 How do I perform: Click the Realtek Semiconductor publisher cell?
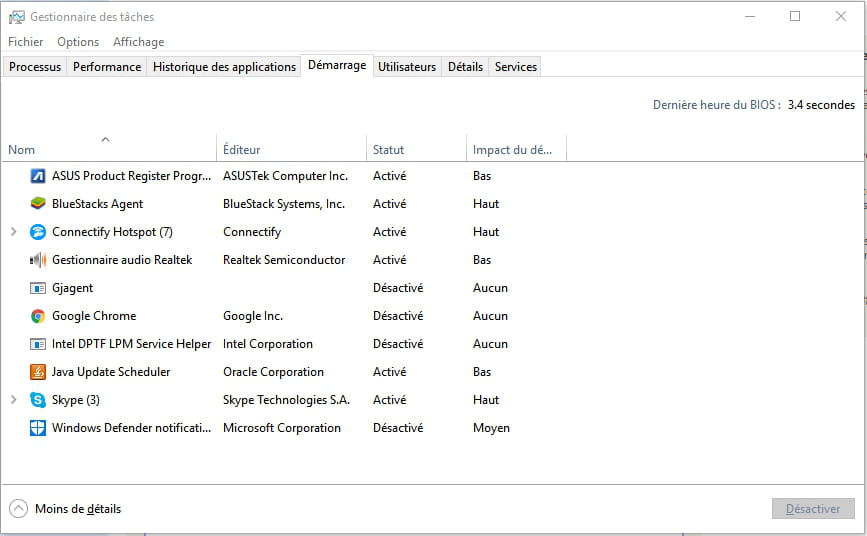coord(284,260)
